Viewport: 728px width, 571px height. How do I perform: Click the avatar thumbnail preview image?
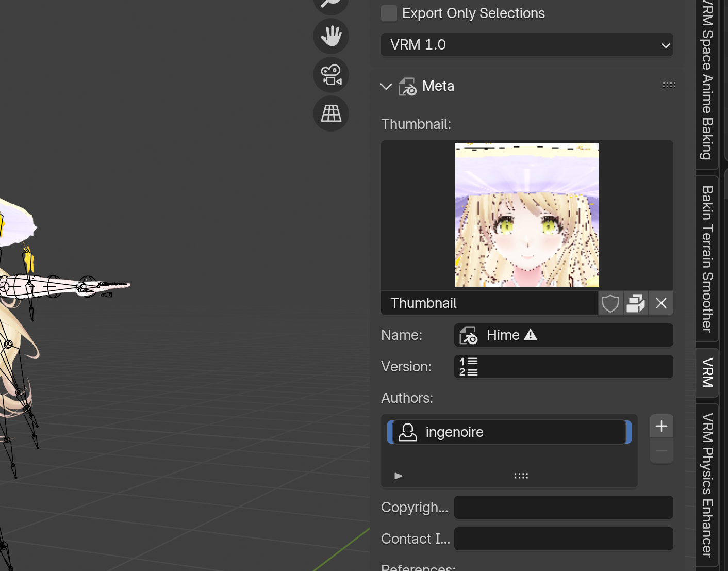[527, 215]
